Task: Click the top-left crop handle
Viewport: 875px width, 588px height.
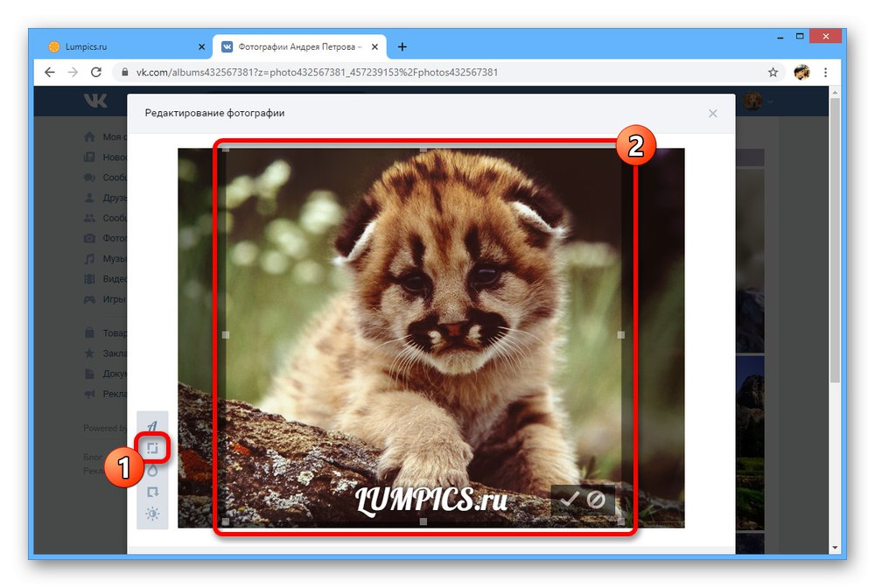Action: click(x=226, y=150)
